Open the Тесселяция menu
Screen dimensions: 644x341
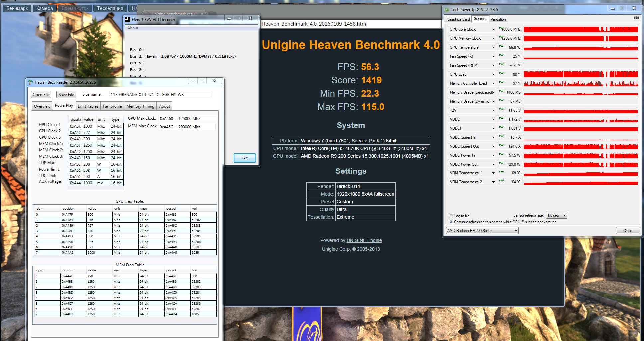(110, 8)
